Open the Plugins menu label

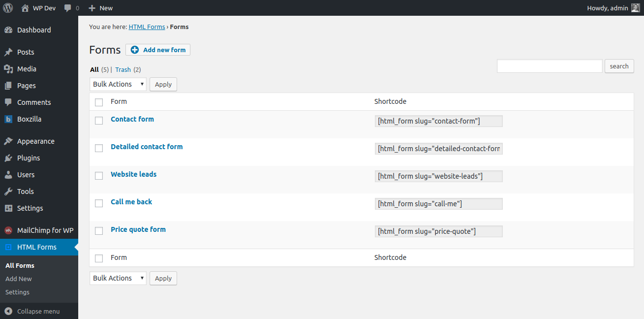(x=29, y=158)
